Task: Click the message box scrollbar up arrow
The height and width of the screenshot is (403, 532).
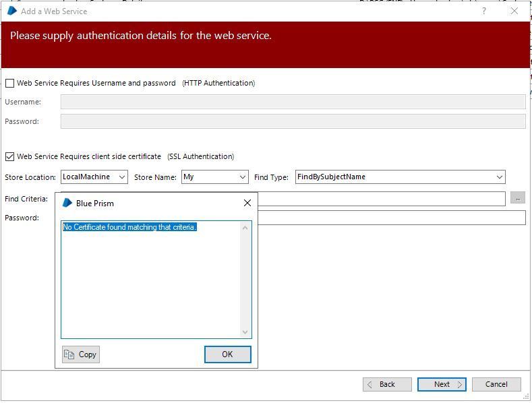Action: tap(245, 228)
